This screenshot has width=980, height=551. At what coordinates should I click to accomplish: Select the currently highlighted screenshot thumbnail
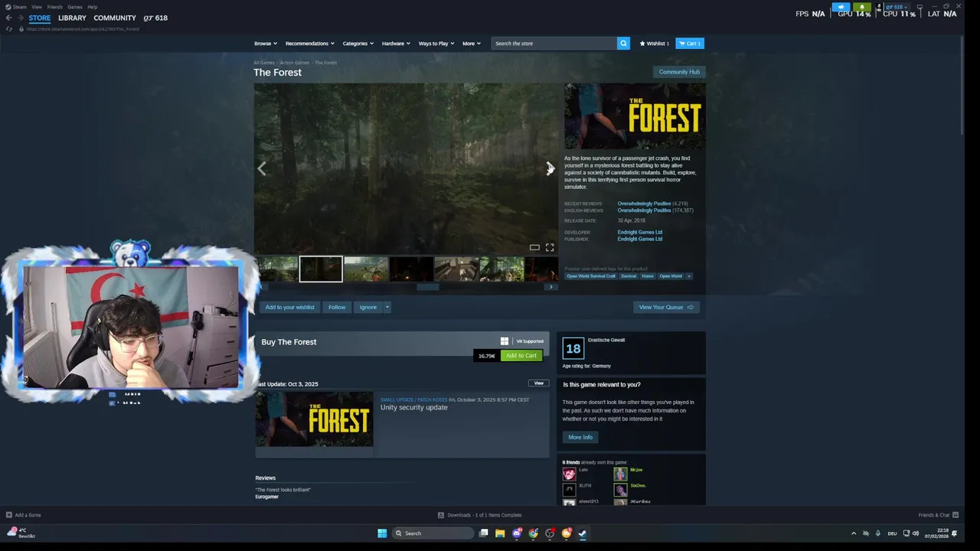tap(321, 269)
